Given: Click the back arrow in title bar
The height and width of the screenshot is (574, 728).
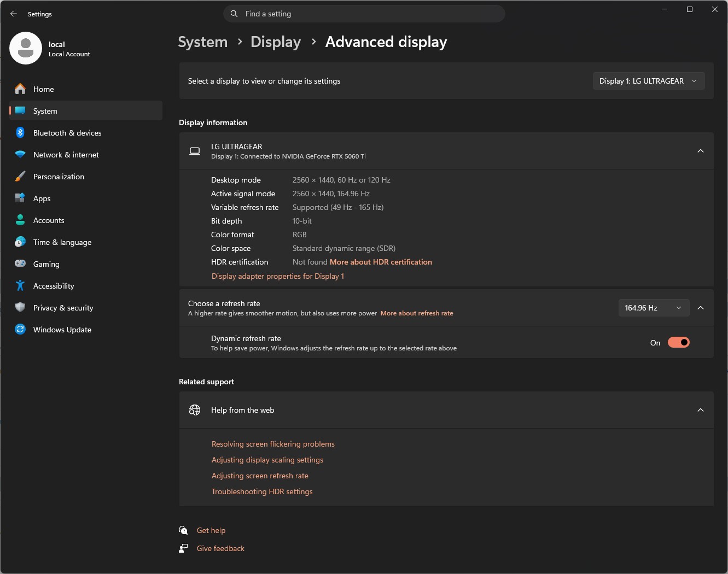Looking at the screenshot, I should (14, 14).
